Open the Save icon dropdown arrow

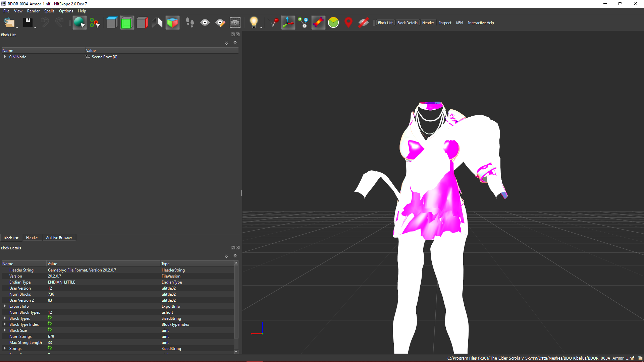point(35,27)
